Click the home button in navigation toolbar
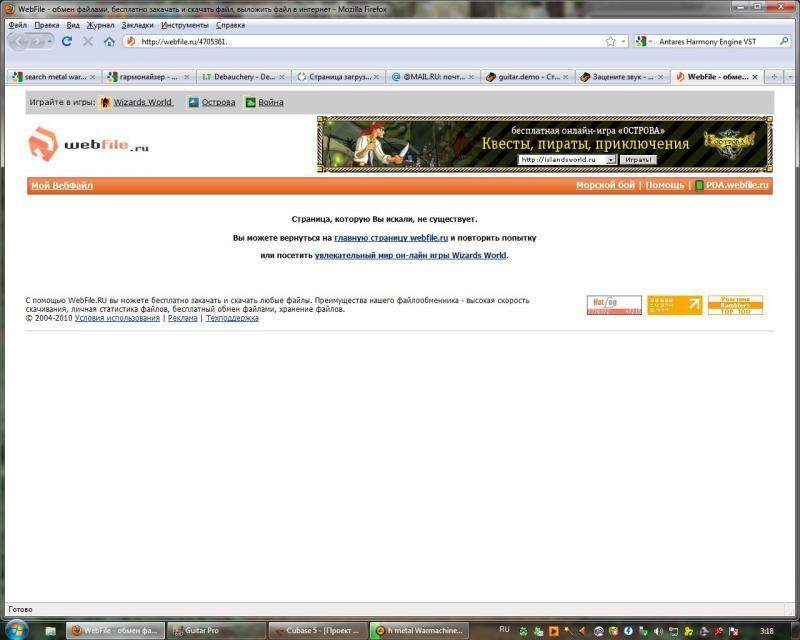The height and width of the screenshot is (640, 800). tap(109, 42)
